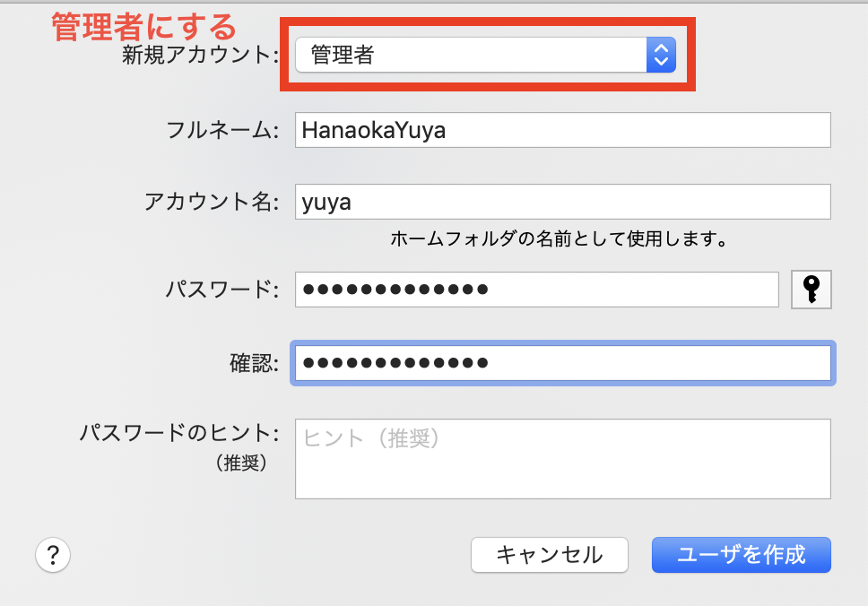Click the blue up-down arrows on account type

(661, 55)
